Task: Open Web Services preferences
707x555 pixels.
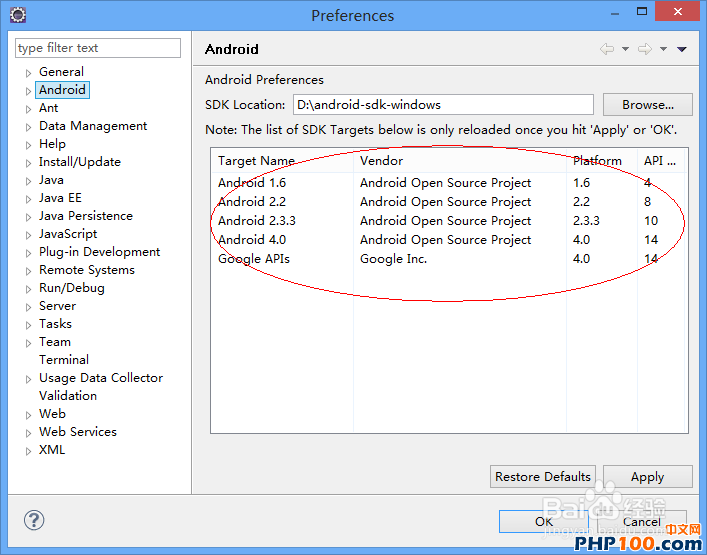Action: tap(78, 432)
